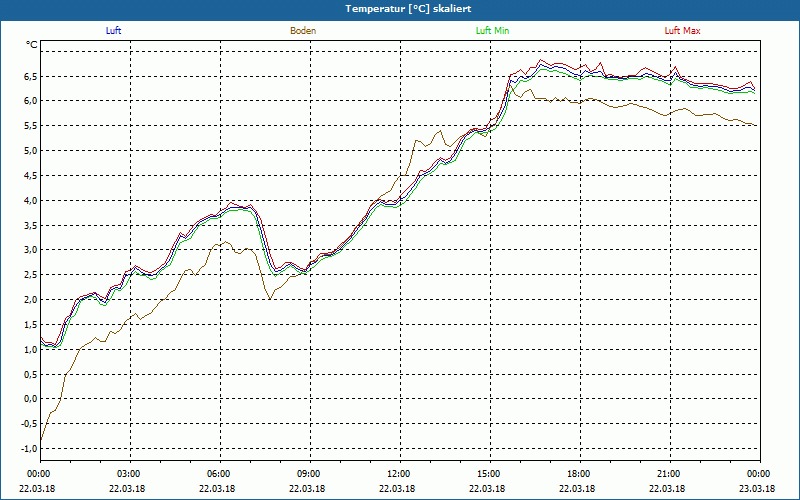Click the 6,5 value on the y-axis
This screenshot has width=800, height=500.
pos(30,77)
